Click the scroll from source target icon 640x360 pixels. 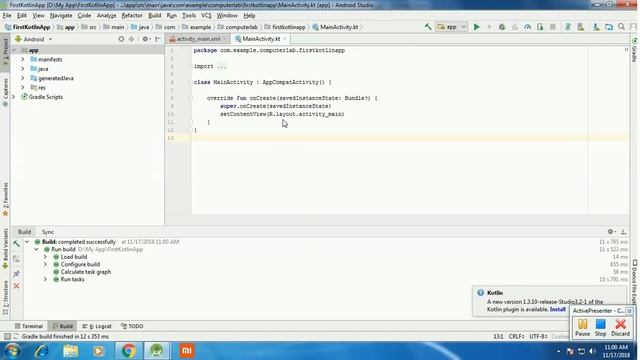click(x=121, y=39)
